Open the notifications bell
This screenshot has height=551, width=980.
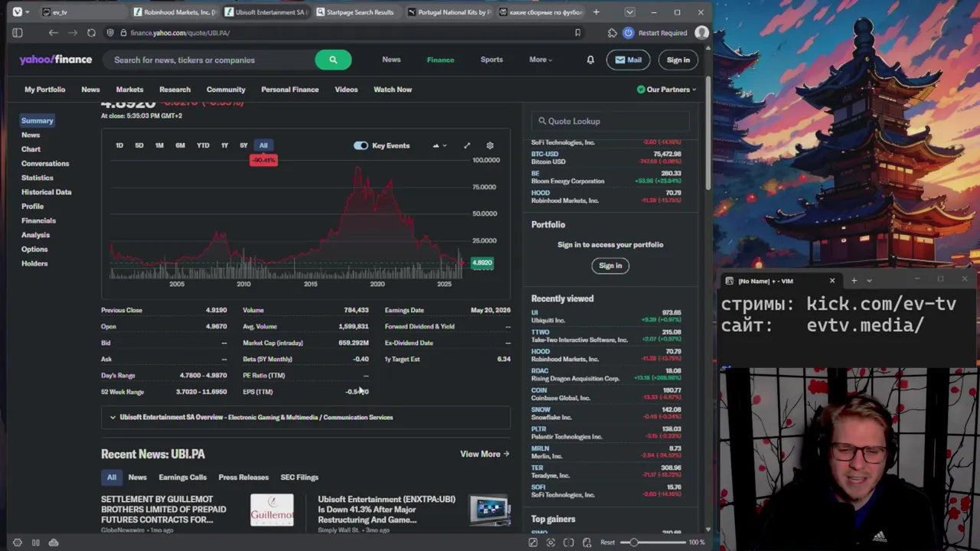590,60
